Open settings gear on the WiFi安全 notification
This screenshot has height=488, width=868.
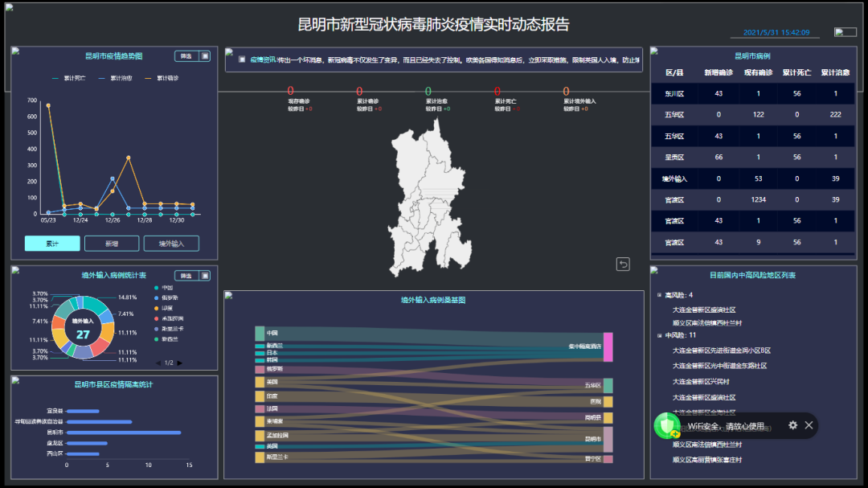pyautogui.click(x=792, y=426)
